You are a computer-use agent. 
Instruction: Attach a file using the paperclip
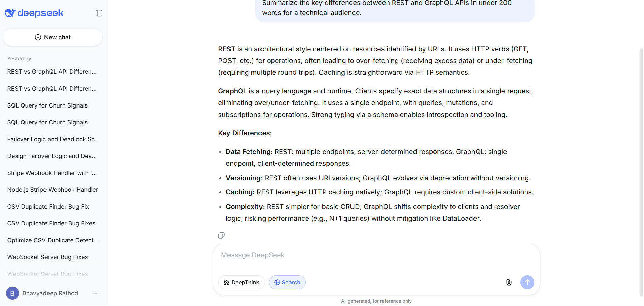(x=509, y=282)
